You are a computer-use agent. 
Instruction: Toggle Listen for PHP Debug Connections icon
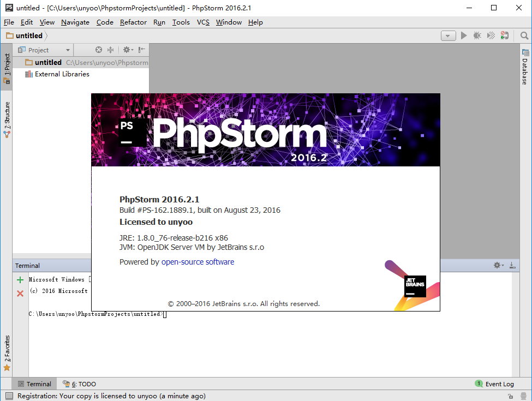[505, 35]
